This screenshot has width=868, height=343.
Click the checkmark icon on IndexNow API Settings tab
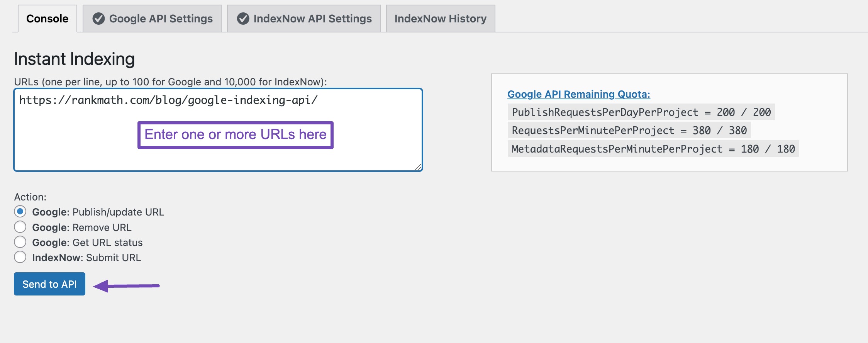pyautogui.click(x=243, y=19)
